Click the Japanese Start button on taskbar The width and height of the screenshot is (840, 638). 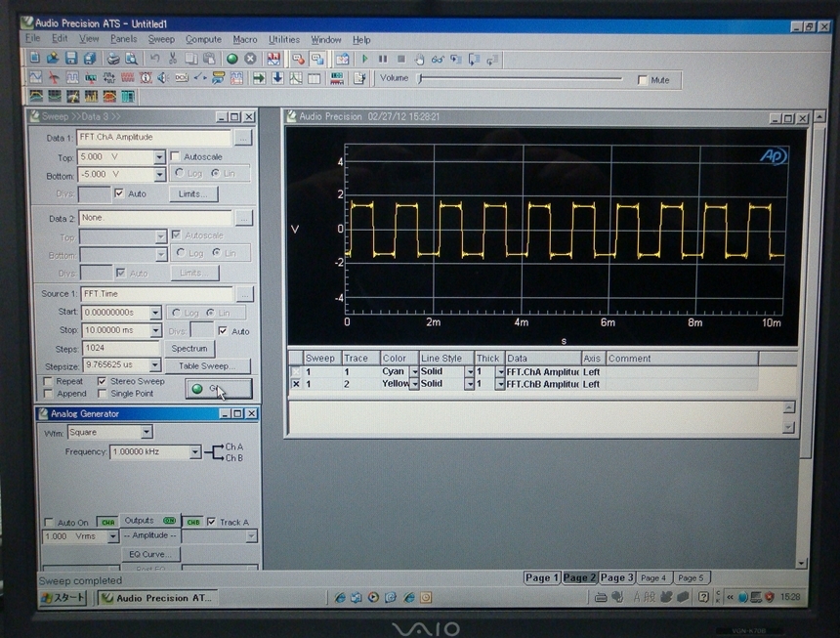point(63,598)
